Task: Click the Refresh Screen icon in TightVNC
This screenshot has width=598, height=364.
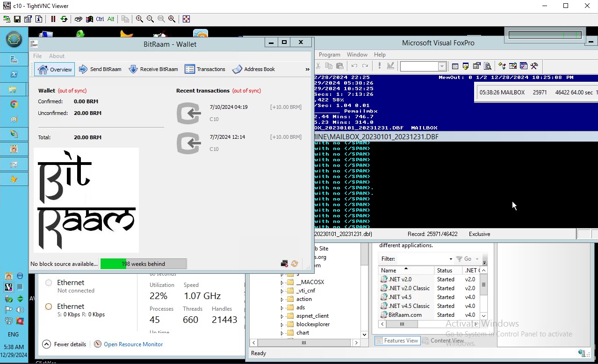Action: tap(64, 19)
